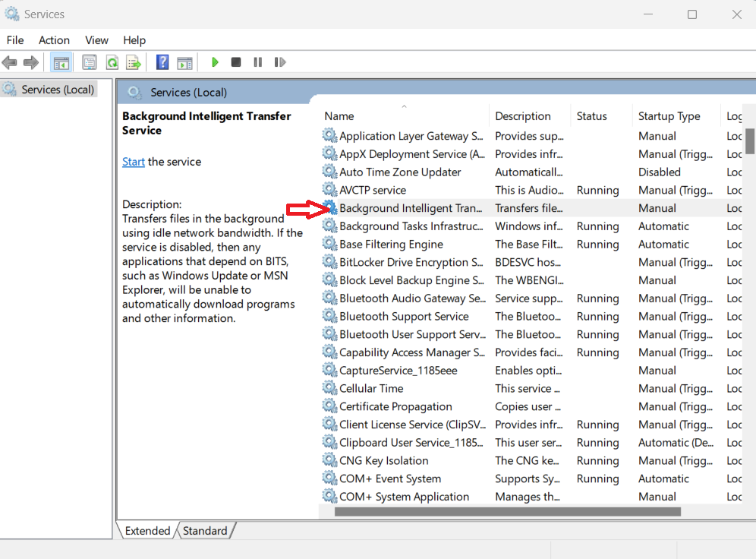Click the horizontal scrollbar of the services list

point(507,512)
